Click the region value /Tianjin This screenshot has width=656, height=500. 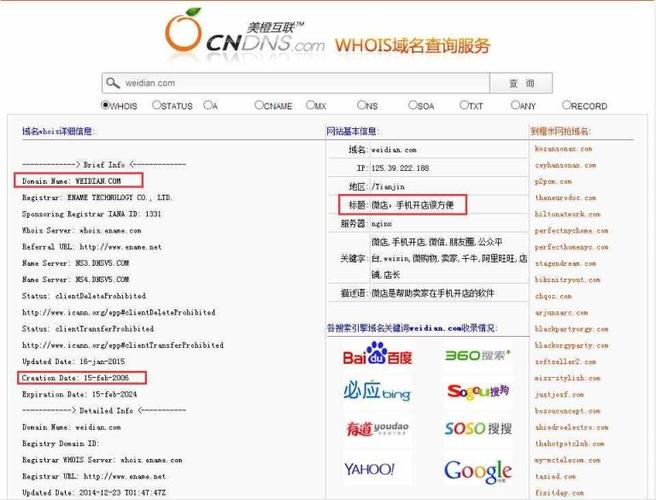pos(388,187)
